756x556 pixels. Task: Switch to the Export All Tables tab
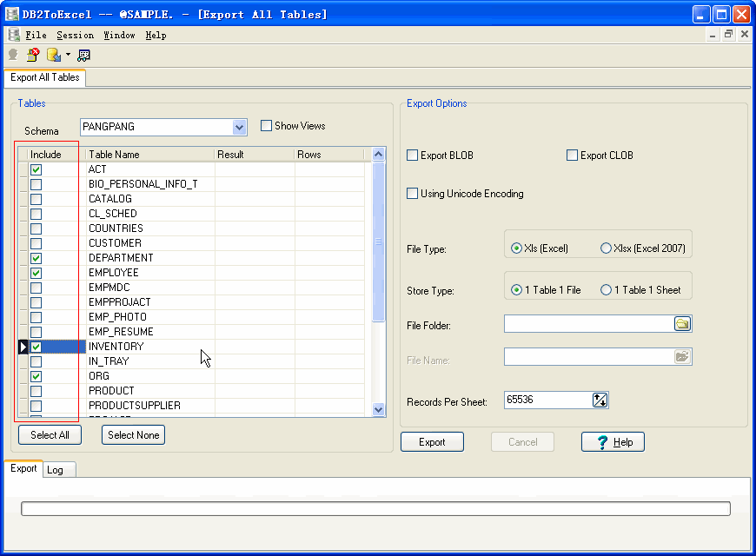[45, 77]
